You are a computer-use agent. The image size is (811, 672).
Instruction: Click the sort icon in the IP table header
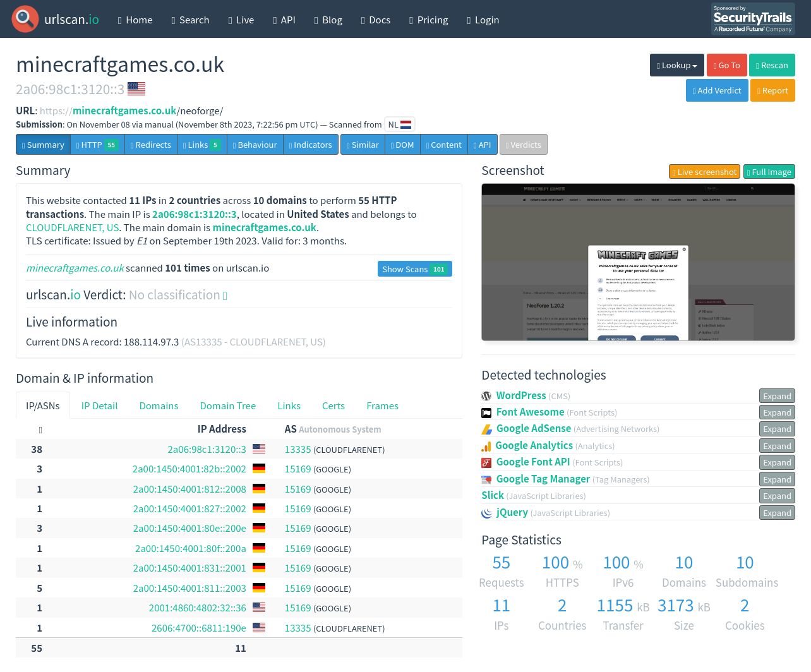(40, 429)
